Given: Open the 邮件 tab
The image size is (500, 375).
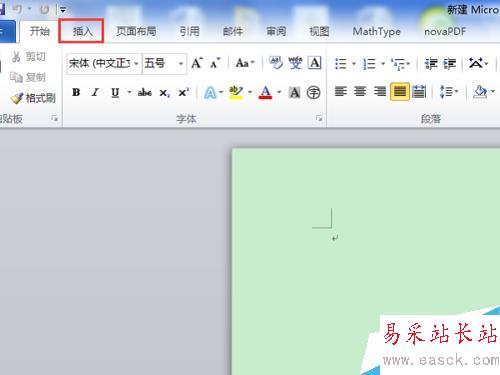Looking at the screenshot, I should pos(233,31).
